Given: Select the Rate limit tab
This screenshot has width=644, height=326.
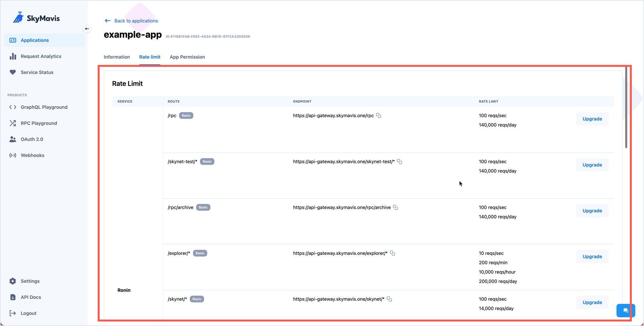Looking at the screenshot, I should pyautogui.click(x=150, y=57).
